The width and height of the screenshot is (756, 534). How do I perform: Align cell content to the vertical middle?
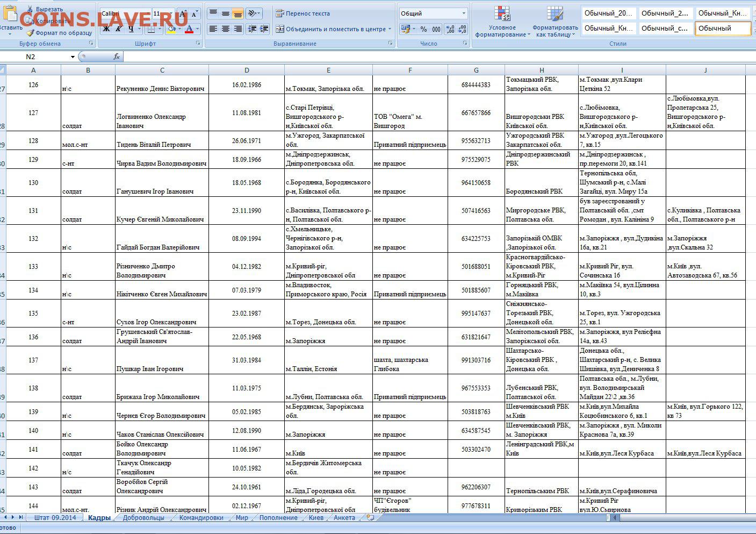[x=226, y=13]
